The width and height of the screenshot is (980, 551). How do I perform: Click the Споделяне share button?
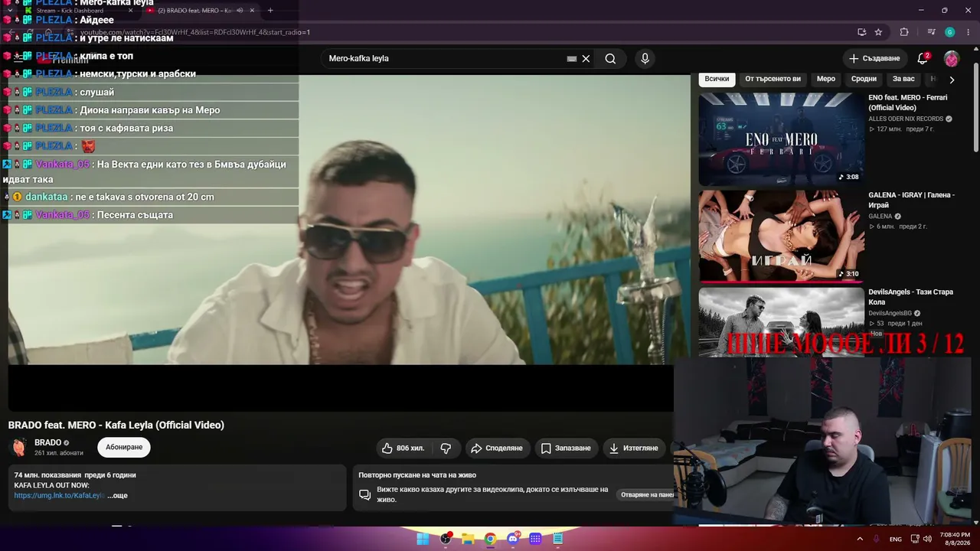(x=497, y=448)
